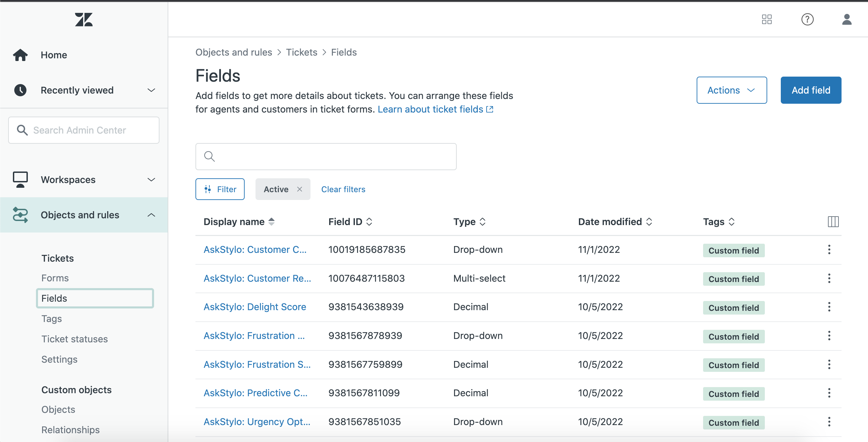Click the Admin Center search magnifier icon
The image size is (868, 442).
pos(22,130)
